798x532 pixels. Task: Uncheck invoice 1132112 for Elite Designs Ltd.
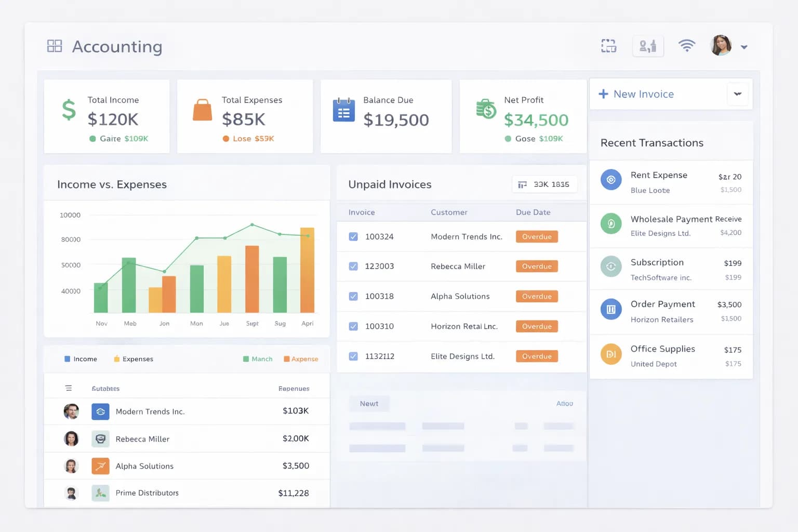pos(353,356)
